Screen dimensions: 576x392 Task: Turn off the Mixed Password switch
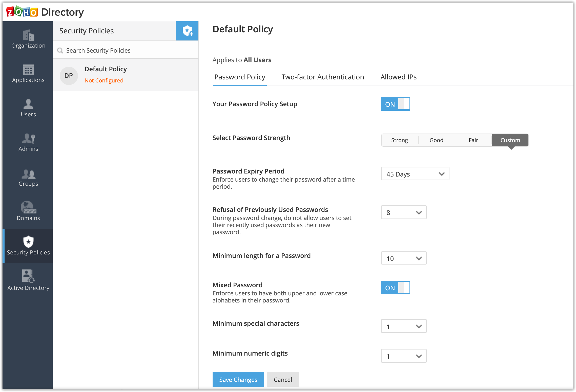point(395,288)
